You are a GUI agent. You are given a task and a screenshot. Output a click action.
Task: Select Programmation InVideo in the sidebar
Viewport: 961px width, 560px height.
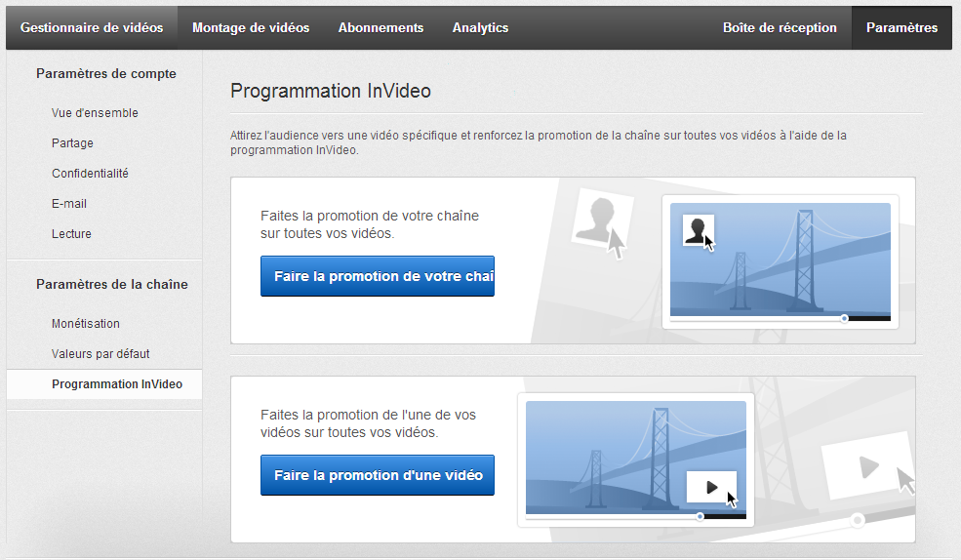pos(104,384)
